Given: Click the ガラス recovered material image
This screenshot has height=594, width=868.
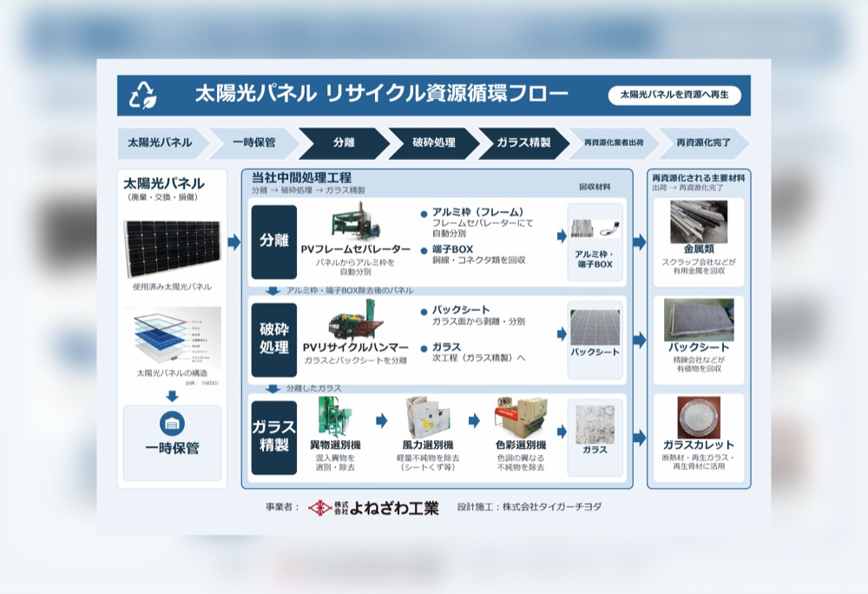Looking at the screenshot, I should click(x=595, y=425).
